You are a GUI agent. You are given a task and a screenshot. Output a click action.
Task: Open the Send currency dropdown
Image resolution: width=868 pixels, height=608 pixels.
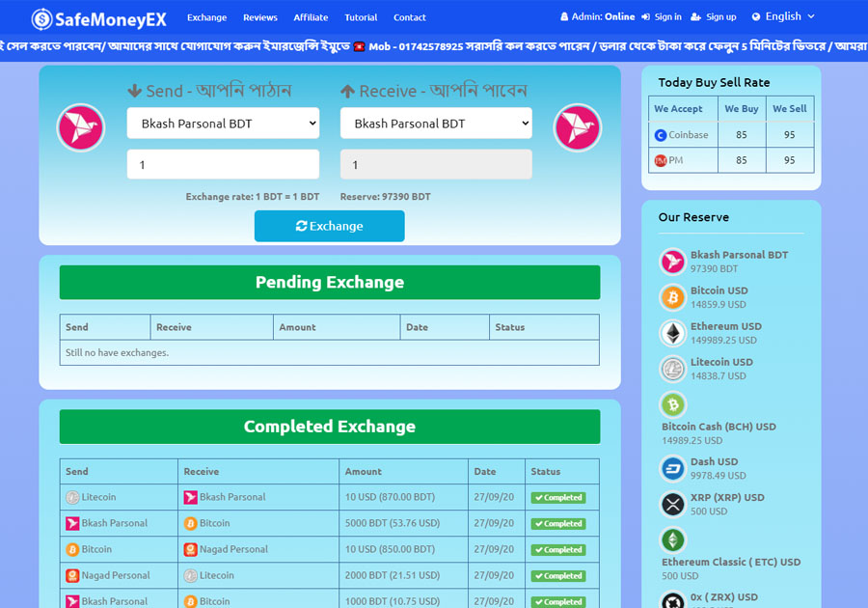223,124
